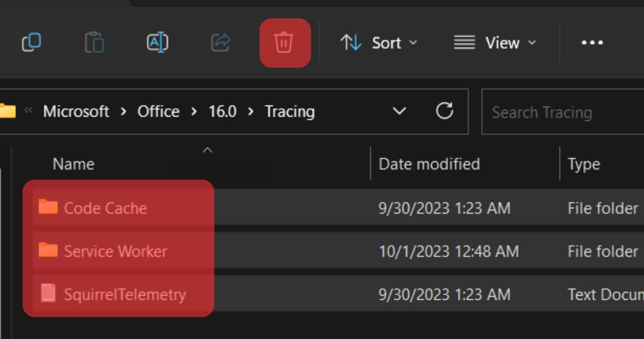Click into the Search Tracing field
Screen dimensions: 644x339
pyautogui.click(x=563, y=112)
